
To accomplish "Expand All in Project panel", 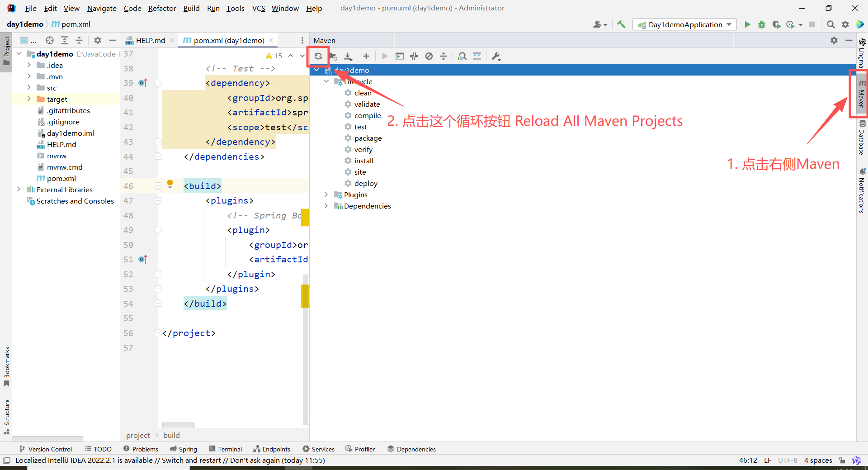I will [65, 40].
